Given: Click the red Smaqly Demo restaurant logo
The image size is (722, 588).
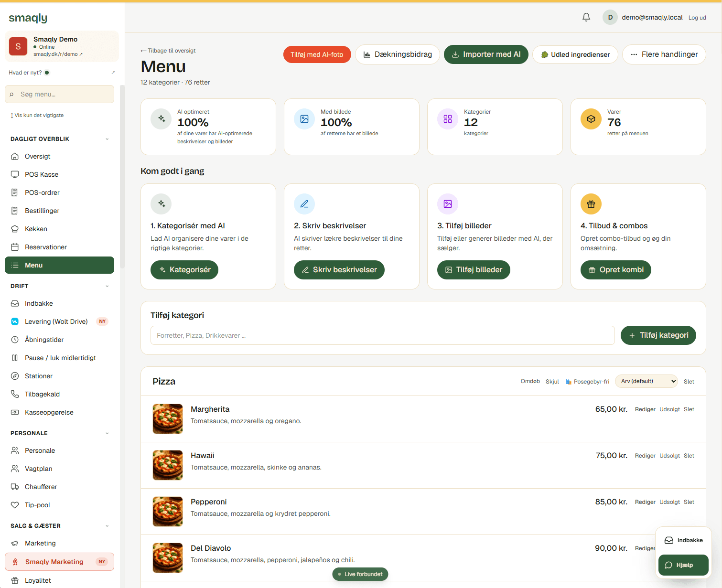Looking at the screenshot, I should pyautogui.click(x=18, y=46).
